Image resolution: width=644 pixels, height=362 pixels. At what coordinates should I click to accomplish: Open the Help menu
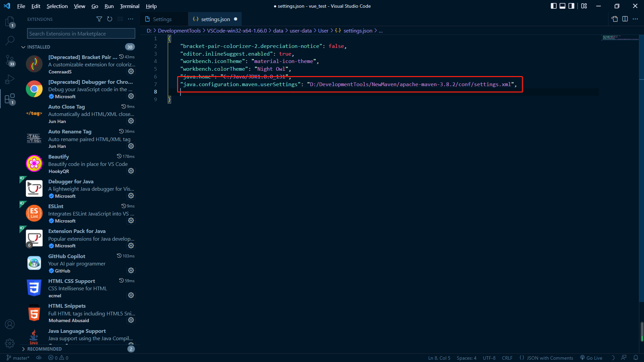(151, 6)
